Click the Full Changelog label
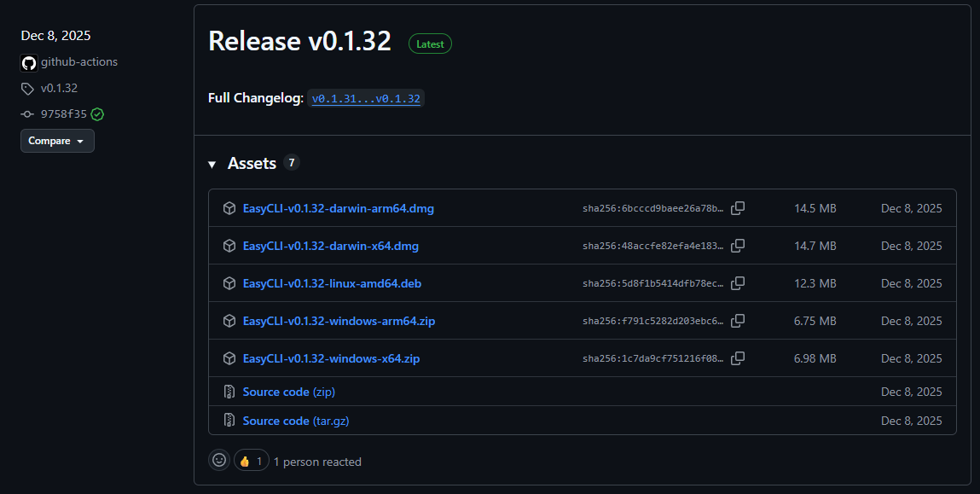This screenshot has height=494, width=980. click(x=256, y=98)
